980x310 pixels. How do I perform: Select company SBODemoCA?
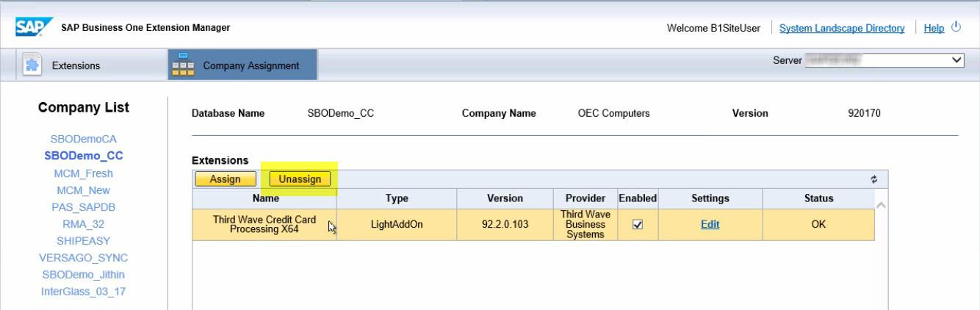point(83,139)
